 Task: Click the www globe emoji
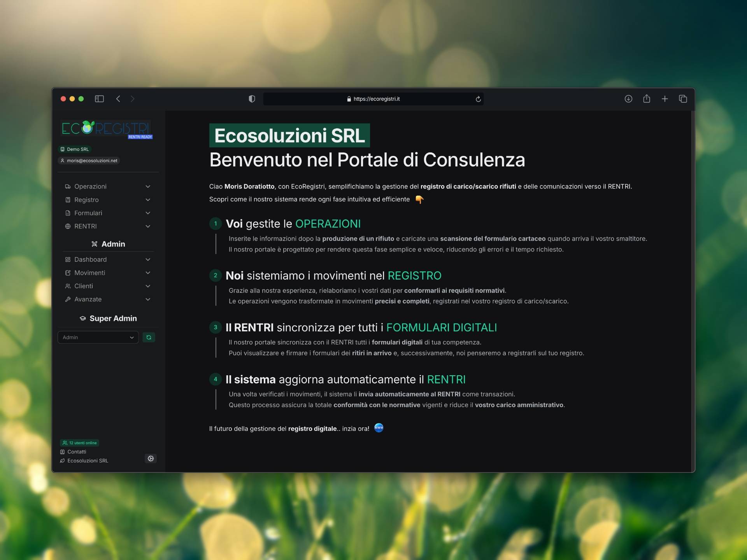click(379, 428)
